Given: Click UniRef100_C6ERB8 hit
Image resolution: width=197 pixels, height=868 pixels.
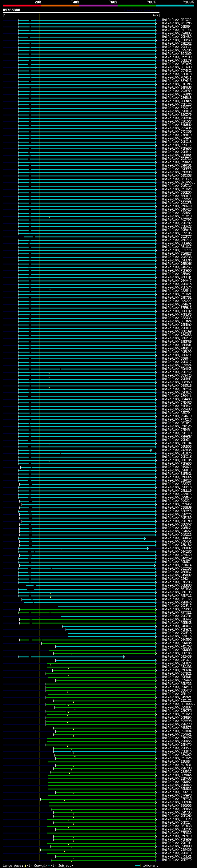Looking at the screenshot, I should pos(177,586).
